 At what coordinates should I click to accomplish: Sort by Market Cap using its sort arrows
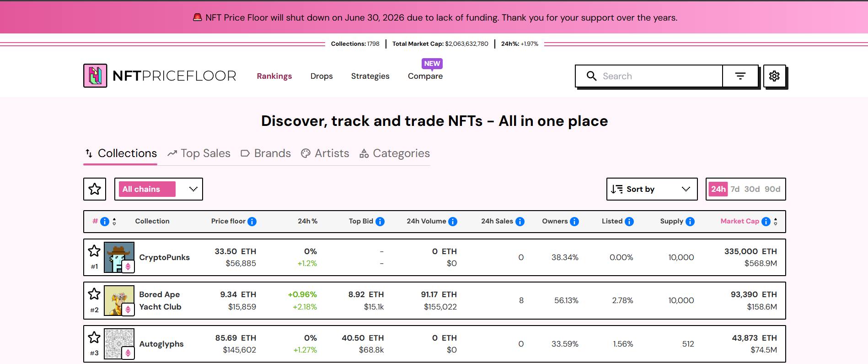point(776,222)
